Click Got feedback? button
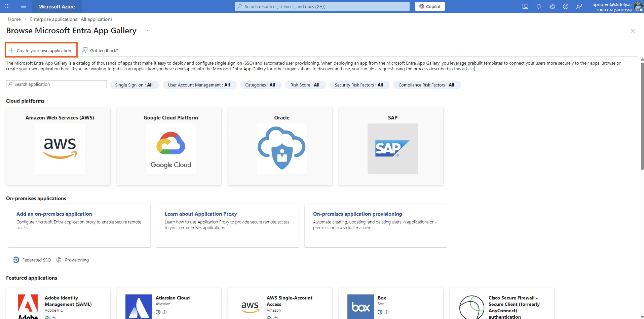Image resolution: width=644 pixels, height=319 pixels. click(x=100, y=50)
